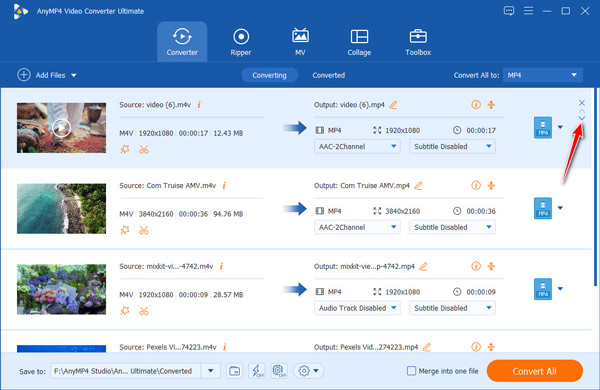The height and width of the screenshot is (390, 600).
Task: Edit effects for mixkit-vi...-4742.m4v
Action: tap(125, 311)
